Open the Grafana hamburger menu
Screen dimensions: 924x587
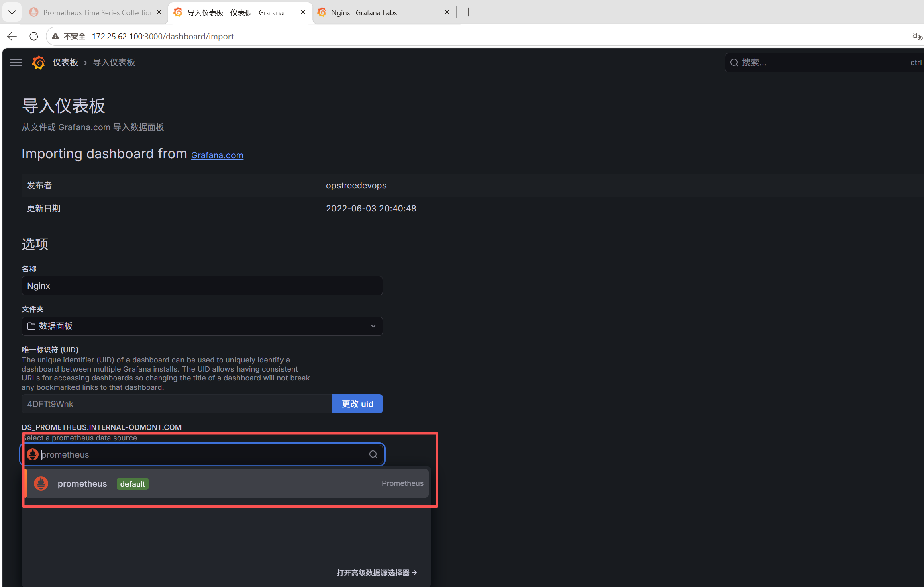point(16,63)
